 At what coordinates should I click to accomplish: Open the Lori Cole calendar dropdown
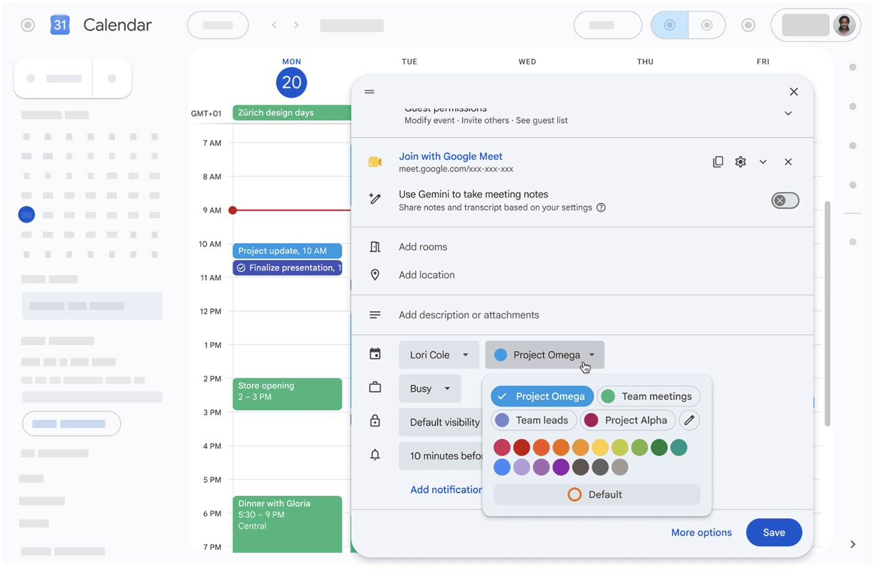point(439,355)
